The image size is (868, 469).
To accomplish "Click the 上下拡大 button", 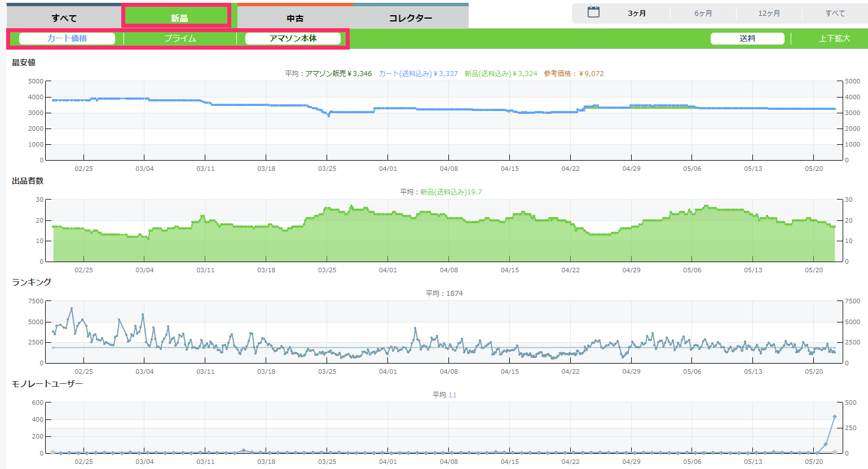I will pyautogui.click(x=834, y=38).
